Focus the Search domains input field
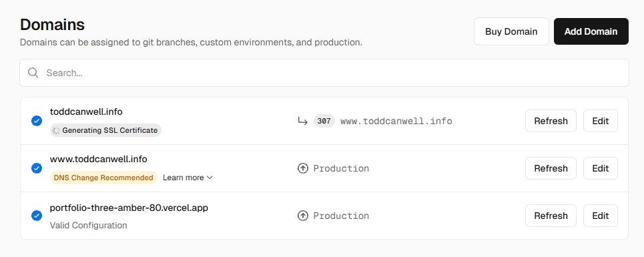Viewport: 644px width, 257px height. (324, 73)
